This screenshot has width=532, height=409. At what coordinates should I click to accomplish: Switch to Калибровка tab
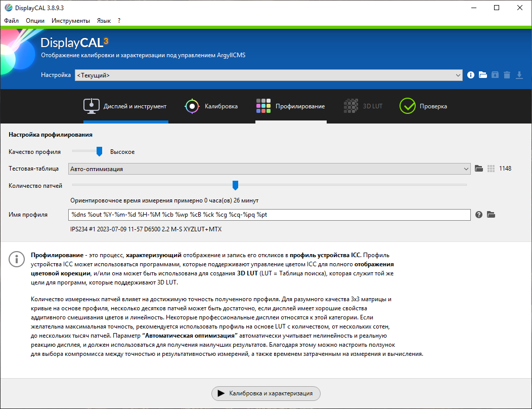(212, 106)
